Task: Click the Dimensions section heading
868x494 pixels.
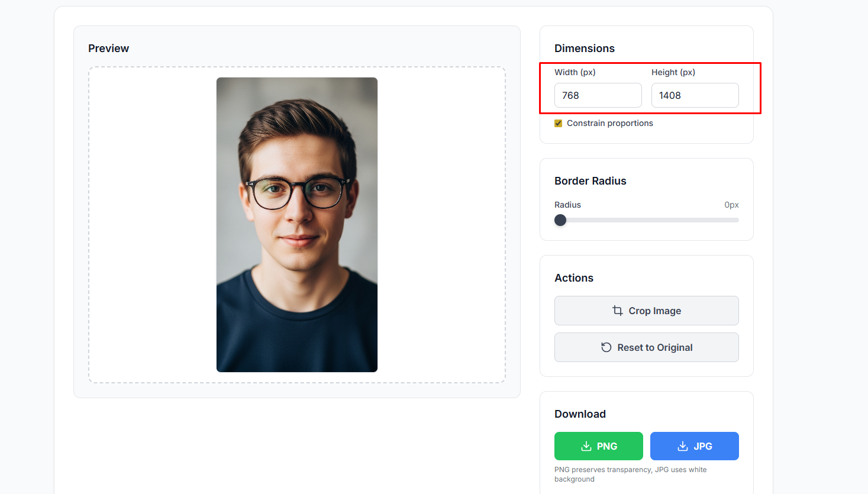Action: click(584, 49)
